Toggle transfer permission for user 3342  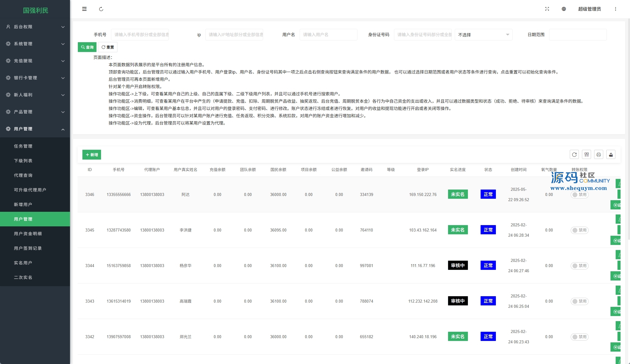point(579,337)
